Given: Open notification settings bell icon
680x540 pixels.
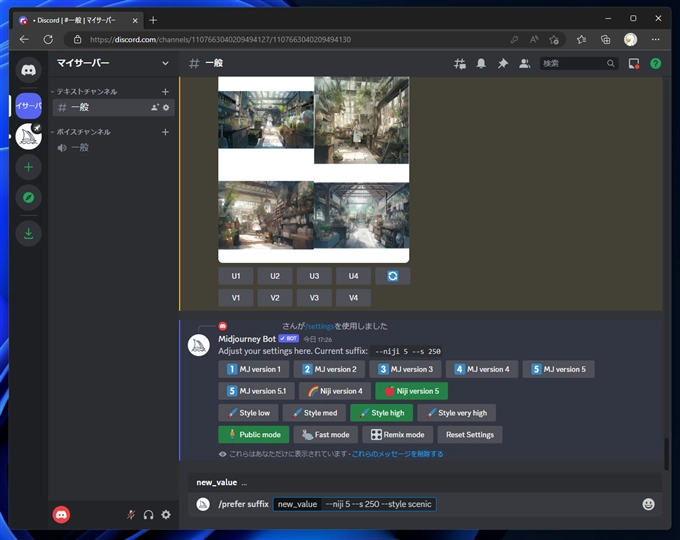Looking at the screenshot, I should coord(481,64).
